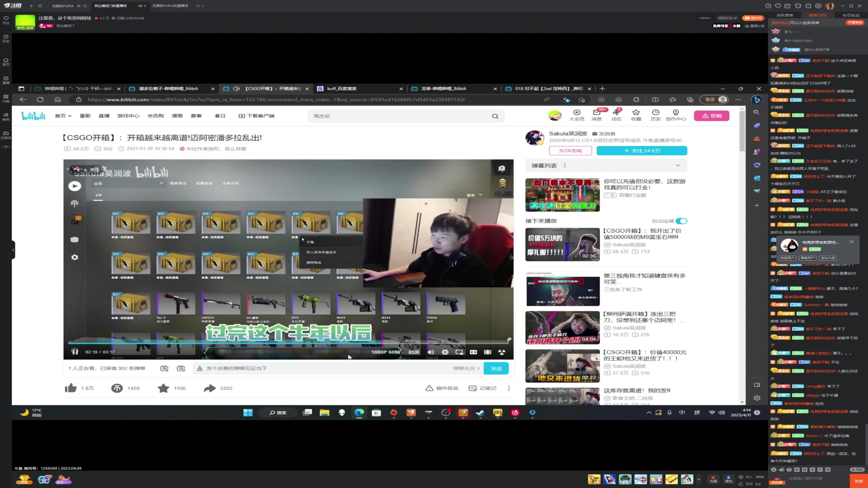Open Edge sidebar Outlook icon
868x488 pixels.
(x=757, y=178)
